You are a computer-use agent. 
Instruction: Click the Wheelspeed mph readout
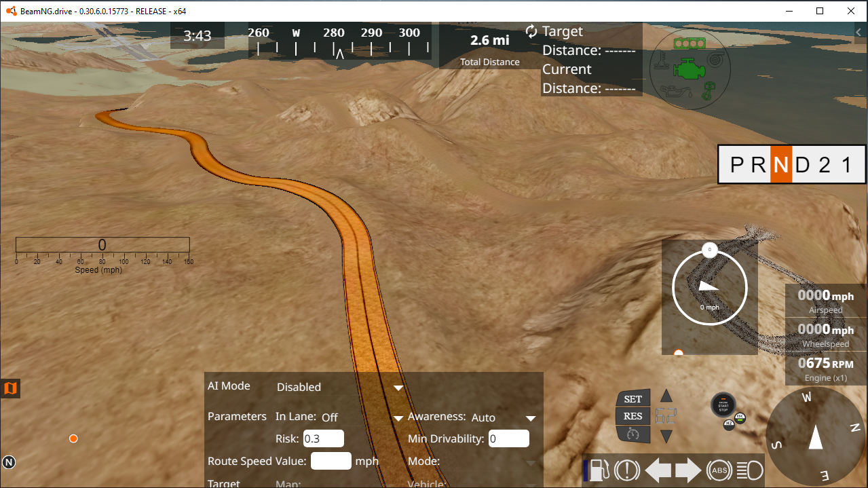coord(826,335)
